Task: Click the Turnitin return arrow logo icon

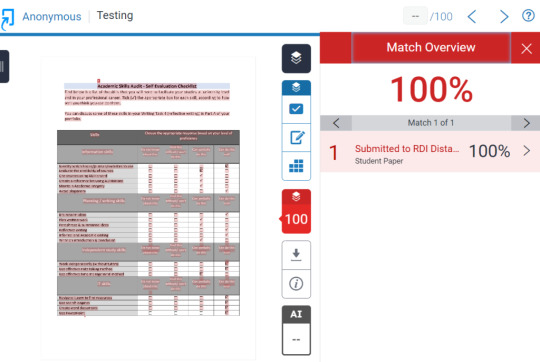Action: click(7, 19)
